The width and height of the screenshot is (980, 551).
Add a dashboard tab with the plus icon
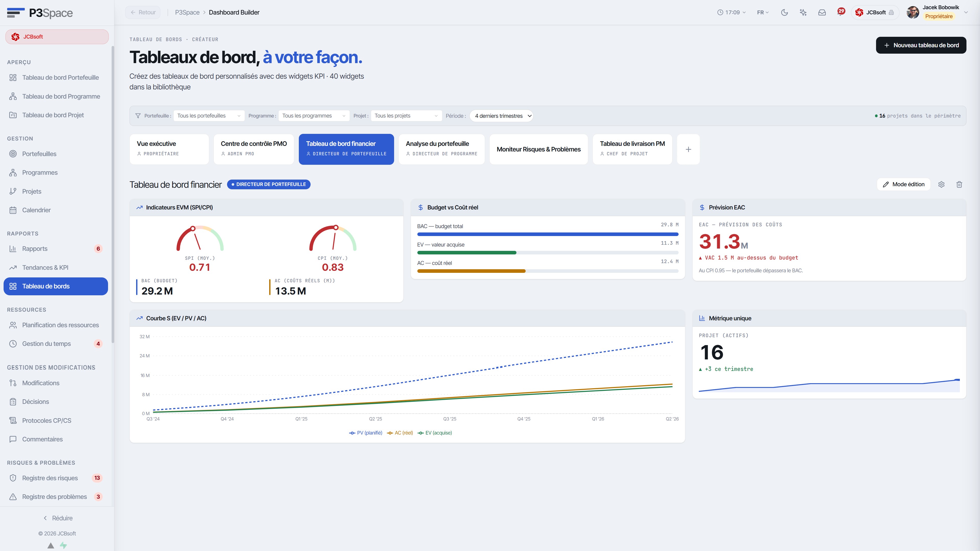coord(688,149)
